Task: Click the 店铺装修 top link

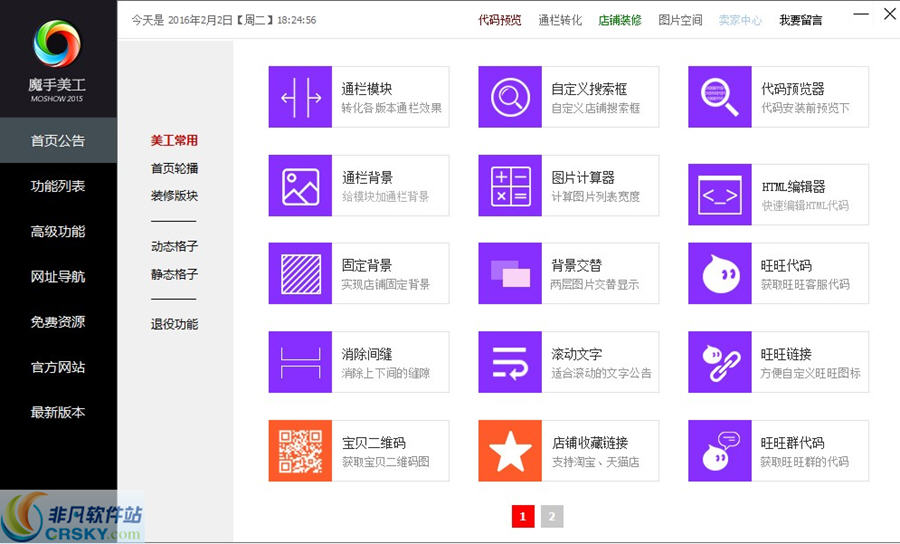Action: point(620,20)
